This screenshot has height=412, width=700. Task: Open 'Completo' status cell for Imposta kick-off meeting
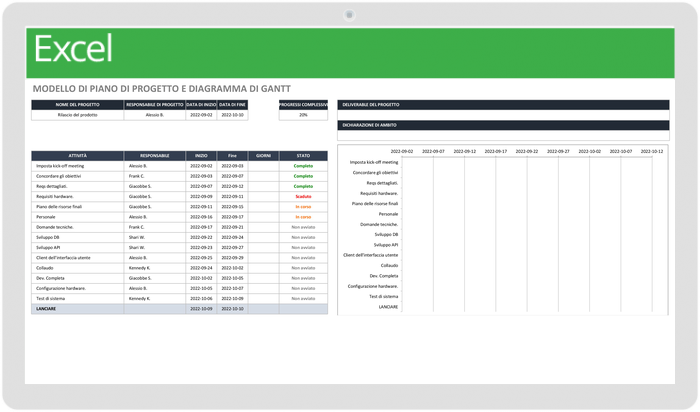(x=303, y=166)
